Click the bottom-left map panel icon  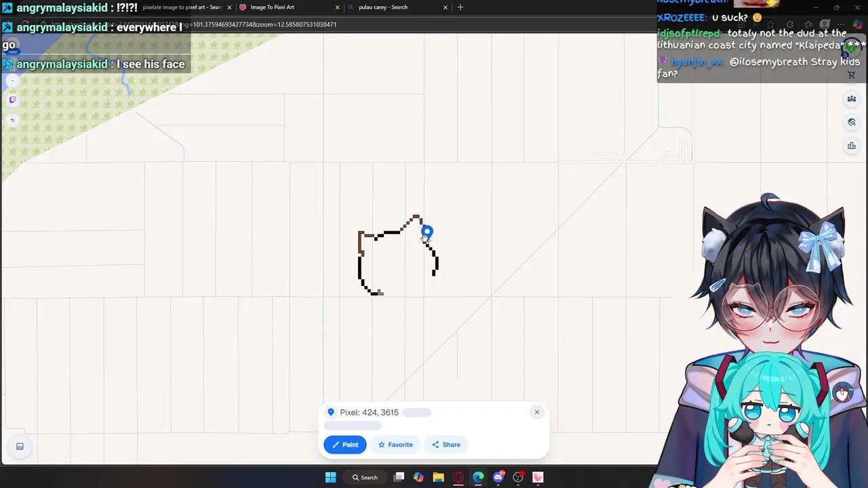coord(20,446)
